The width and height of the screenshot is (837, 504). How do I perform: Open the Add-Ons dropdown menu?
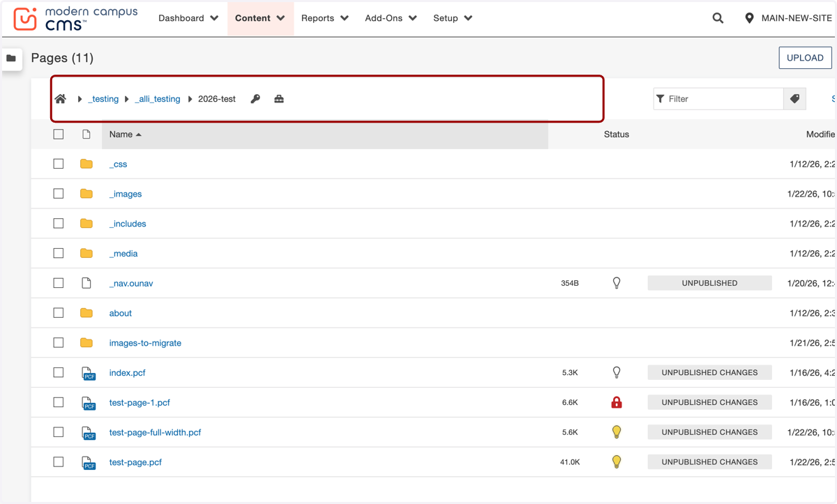point(391,18)
